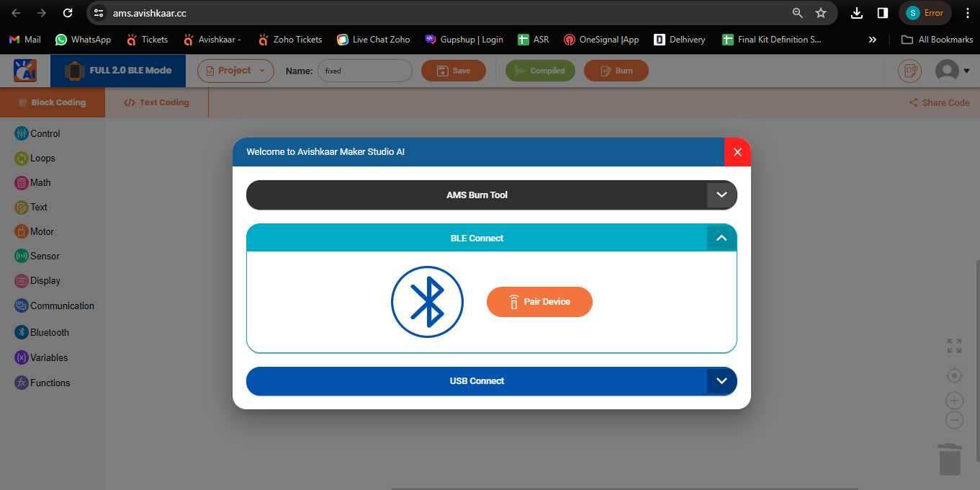Click the Save button

pos(454,71)
